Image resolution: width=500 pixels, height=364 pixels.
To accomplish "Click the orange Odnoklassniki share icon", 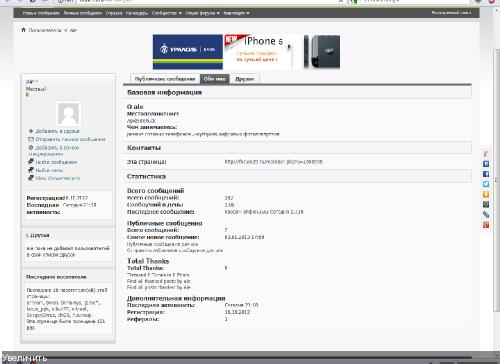I will [486, 194].
